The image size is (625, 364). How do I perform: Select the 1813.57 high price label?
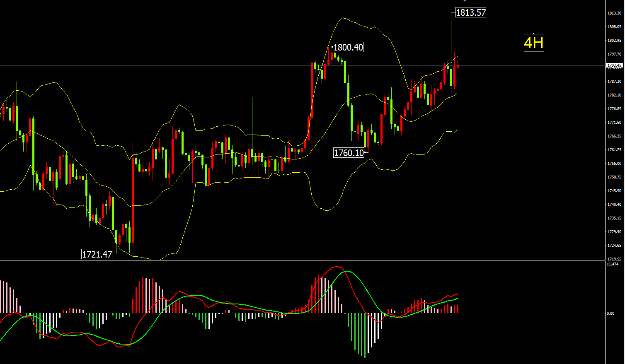tap(471, 12)
